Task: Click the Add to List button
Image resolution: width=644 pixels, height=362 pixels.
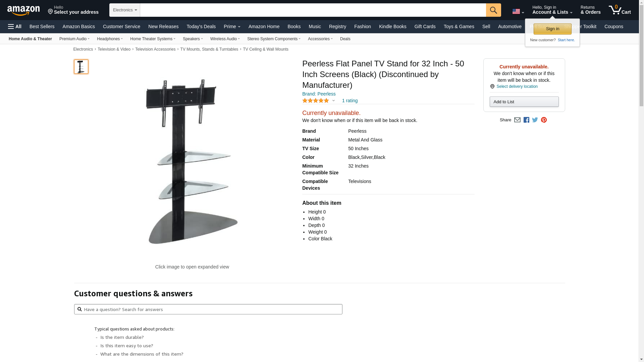Action: pyautogui.click(x=524, y=102)
